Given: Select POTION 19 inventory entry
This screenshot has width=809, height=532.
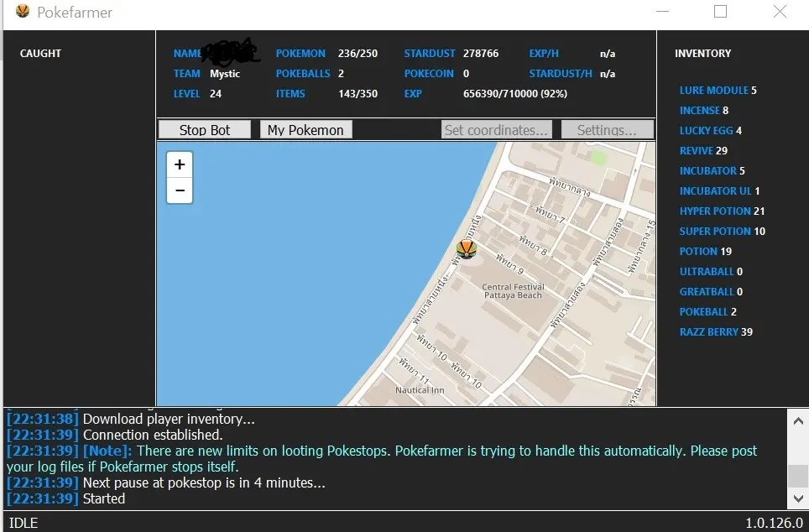Looking at the screenshot, I should point(705,251).
